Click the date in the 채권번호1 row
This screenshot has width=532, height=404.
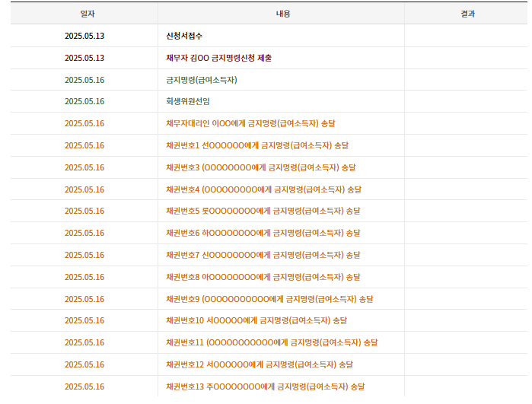(x=84, y=145)
